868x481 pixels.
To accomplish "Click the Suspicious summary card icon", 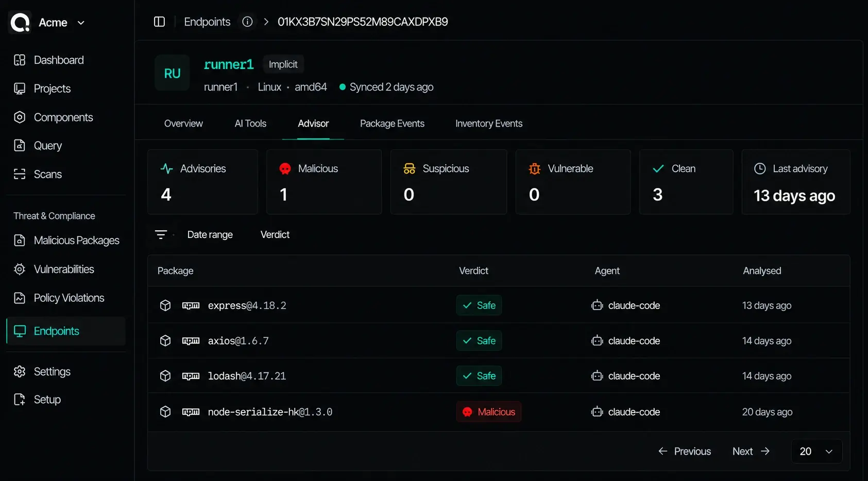I will [x=410, y=169].
